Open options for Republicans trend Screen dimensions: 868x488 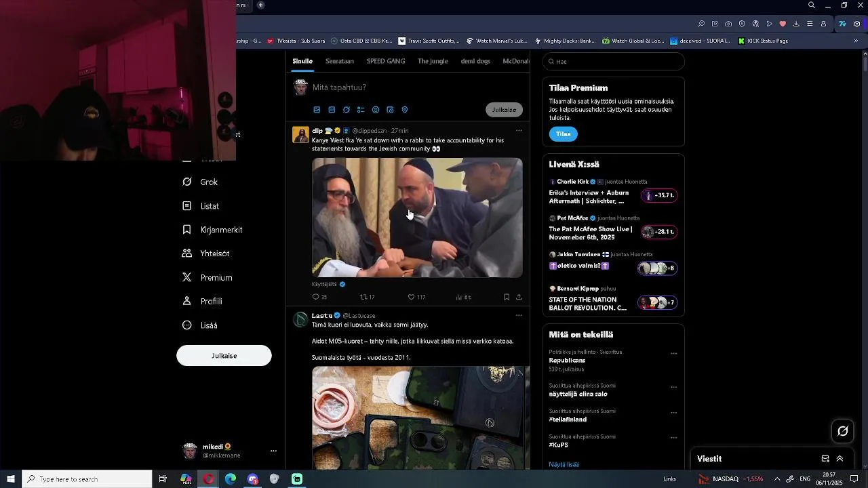point(673,354)
